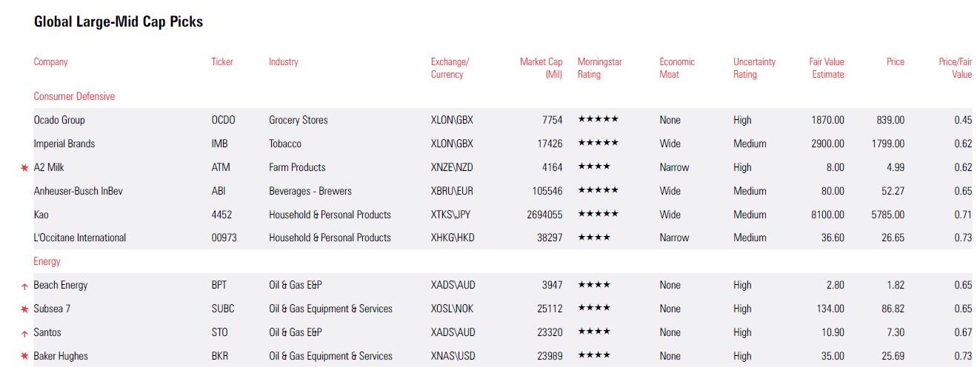Viewport: 980px width, 367px height.
Task: Click the red asterisk next to Subsea 7
Action: click(24, 309)
